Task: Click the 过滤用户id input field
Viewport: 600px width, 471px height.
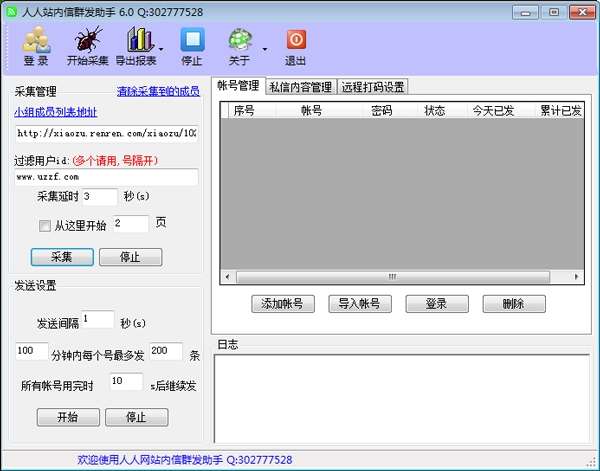Action: coord(106,177)
